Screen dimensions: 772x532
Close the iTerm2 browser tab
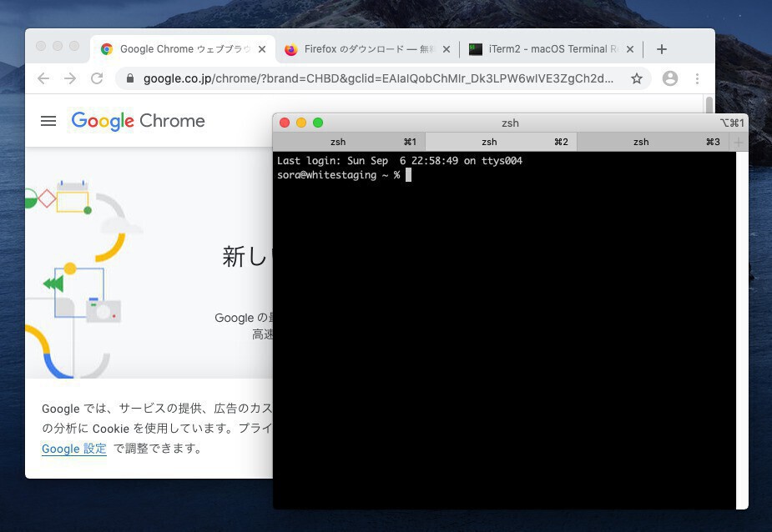coord(630,49)
